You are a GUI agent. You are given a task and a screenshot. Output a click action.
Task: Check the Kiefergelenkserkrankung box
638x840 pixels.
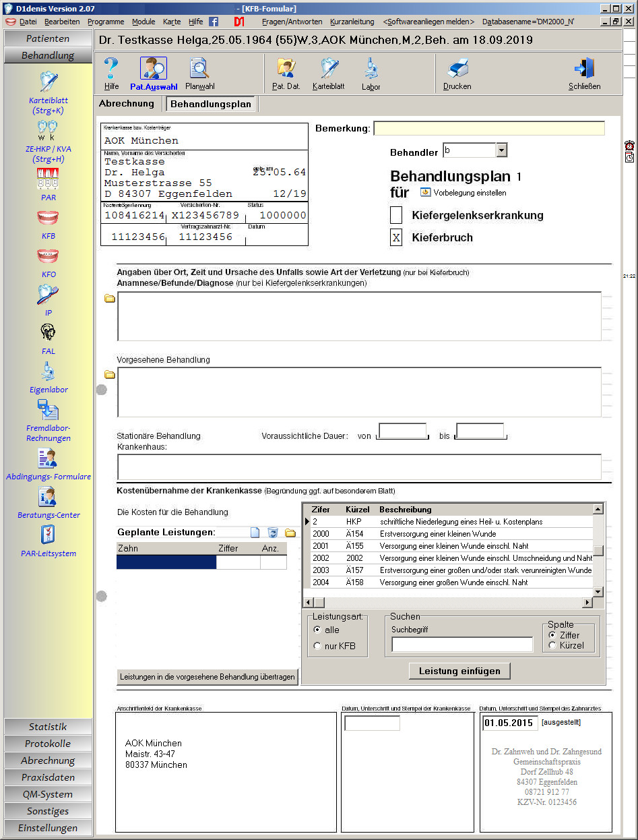click(x=396, y=215)
